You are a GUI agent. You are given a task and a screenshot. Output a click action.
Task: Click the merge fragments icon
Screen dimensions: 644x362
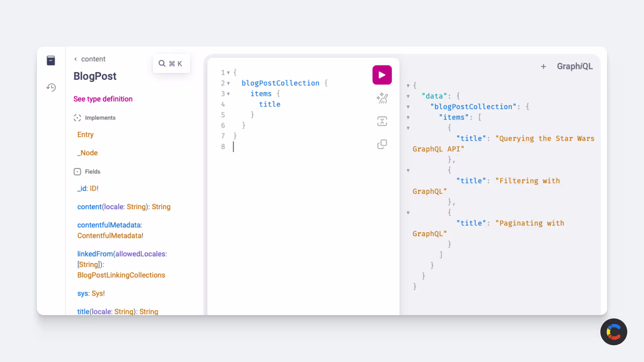pyautogui.click(x=382, y=121)
